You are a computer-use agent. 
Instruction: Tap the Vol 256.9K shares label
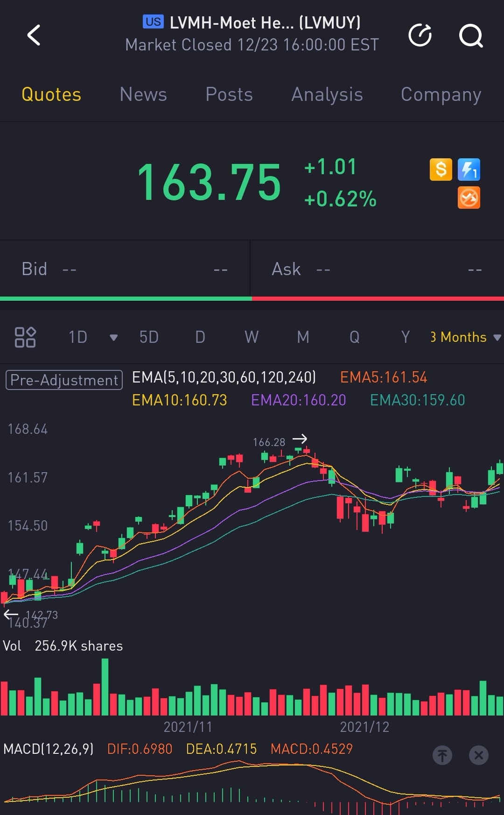coord(63,646)
